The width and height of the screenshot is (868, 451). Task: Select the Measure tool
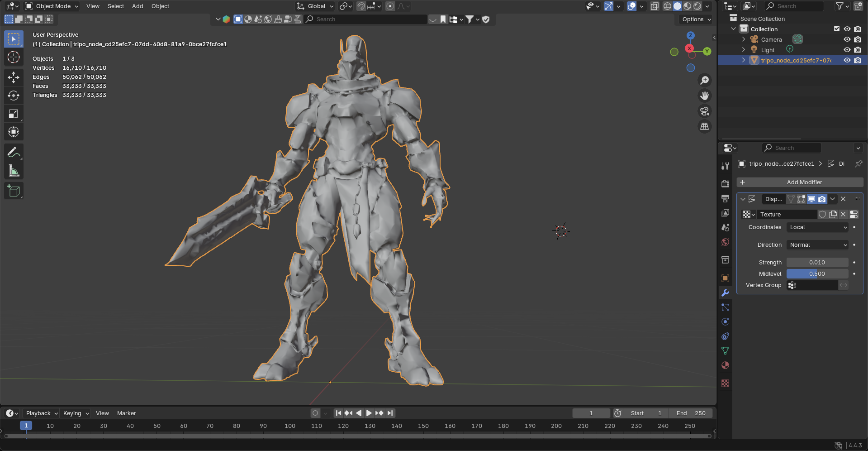(x=14, y=171)
